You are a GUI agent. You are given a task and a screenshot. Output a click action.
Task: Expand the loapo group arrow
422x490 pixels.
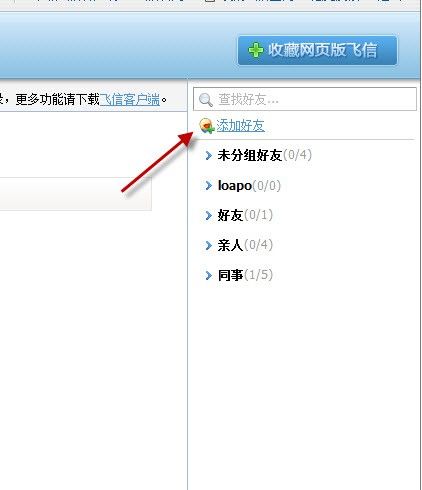209,185
